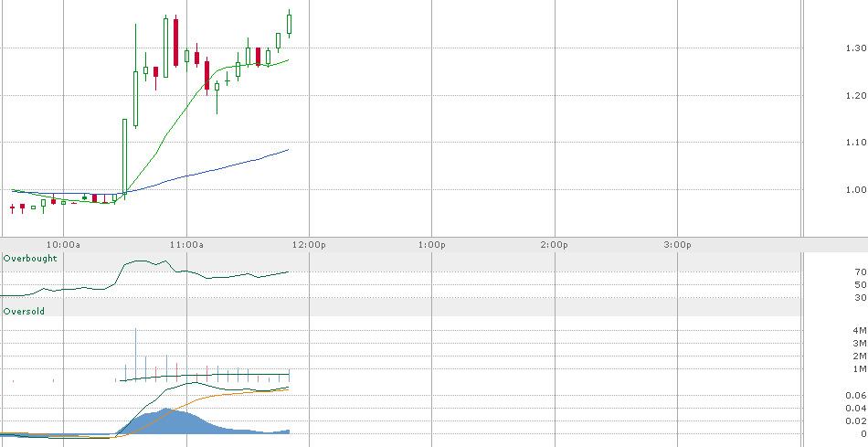Click the 0.04 MACD axis label

click(x=856, y=409)
